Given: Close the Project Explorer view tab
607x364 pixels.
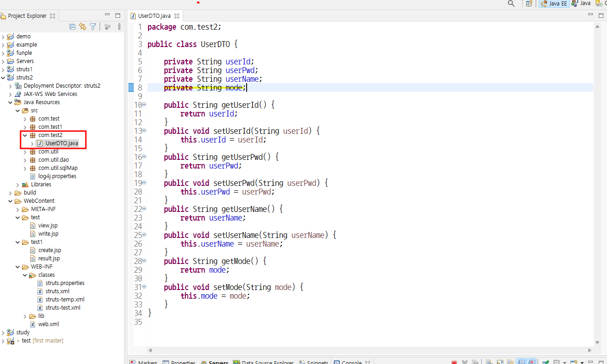Looking at the screenshot, I should click(53, 16).
